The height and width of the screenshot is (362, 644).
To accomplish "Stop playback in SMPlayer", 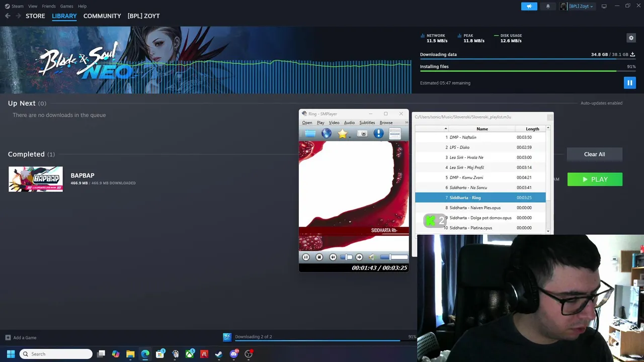I will pyautogui.click(x=319, y=257).
